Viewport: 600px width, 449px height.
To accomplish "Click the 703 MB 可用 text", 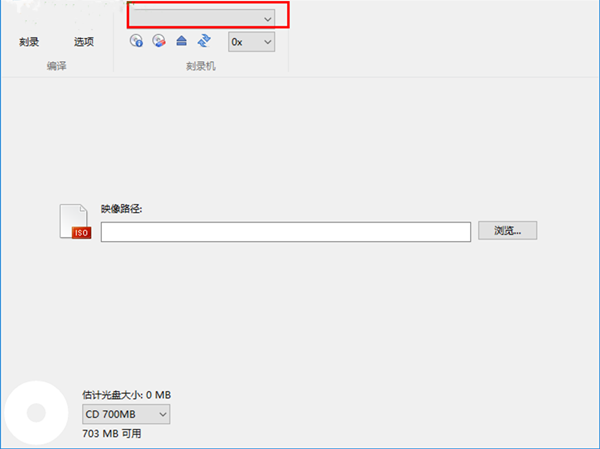I will [111, 435].
